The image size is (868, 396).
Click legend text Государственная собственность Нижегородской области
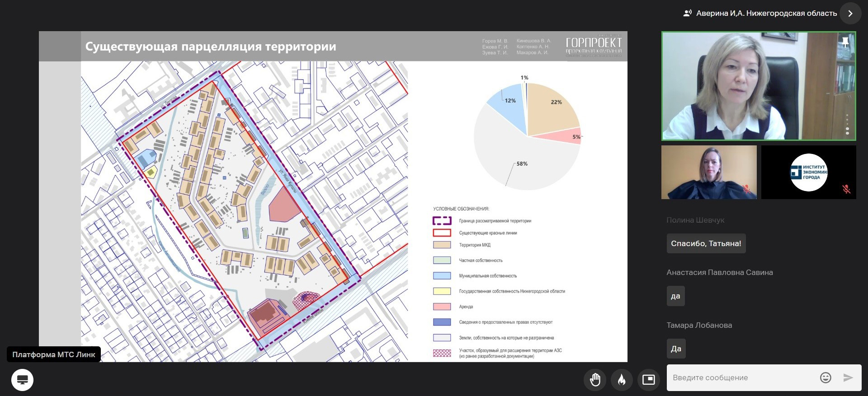click(x=512, y=291)
